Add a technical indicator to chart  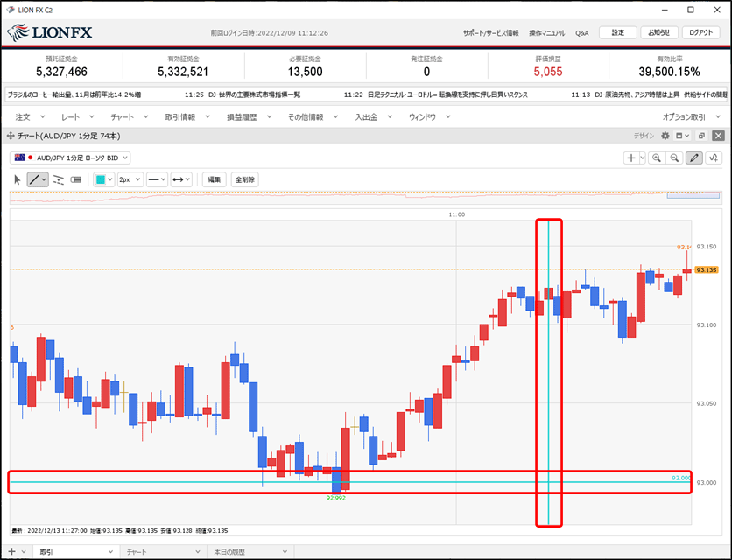[714, 158]
